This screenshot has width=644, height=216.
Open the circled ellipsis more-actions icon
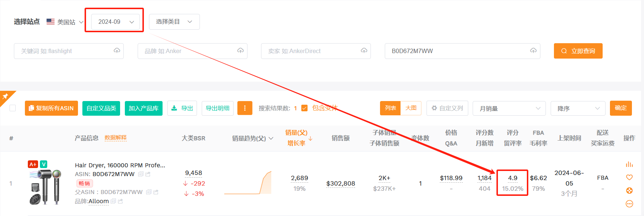tap(629, 204)
